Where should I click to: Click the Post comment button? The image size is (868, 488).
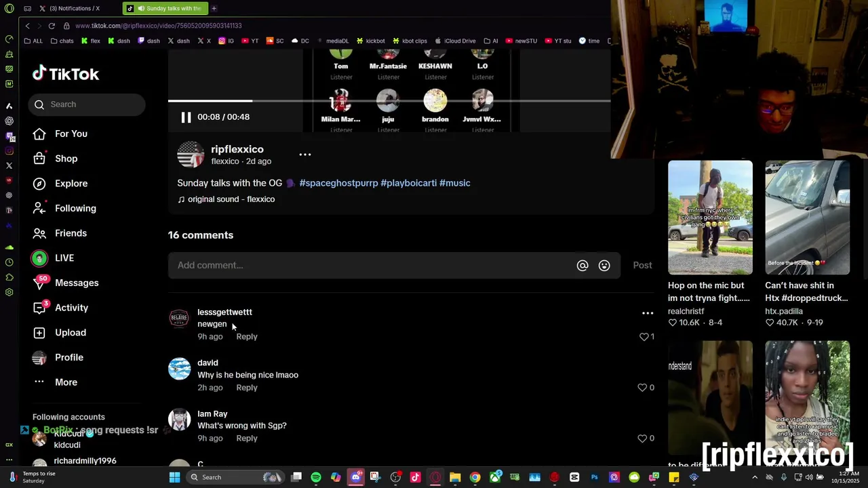642,265
